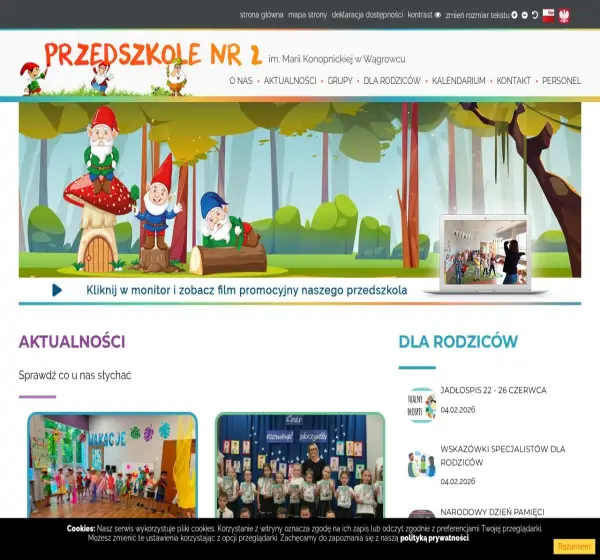Click the Polish flag BIP icon
The height and width of the screenshot is (560, 600).
click(x=548, y=16)
